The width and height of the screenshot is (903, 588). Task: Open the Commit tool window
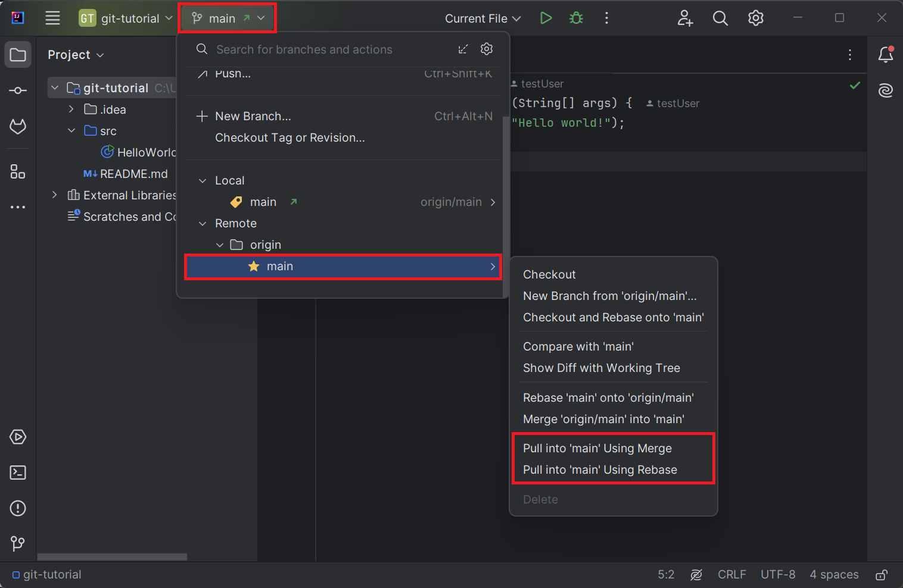[18, 90]
